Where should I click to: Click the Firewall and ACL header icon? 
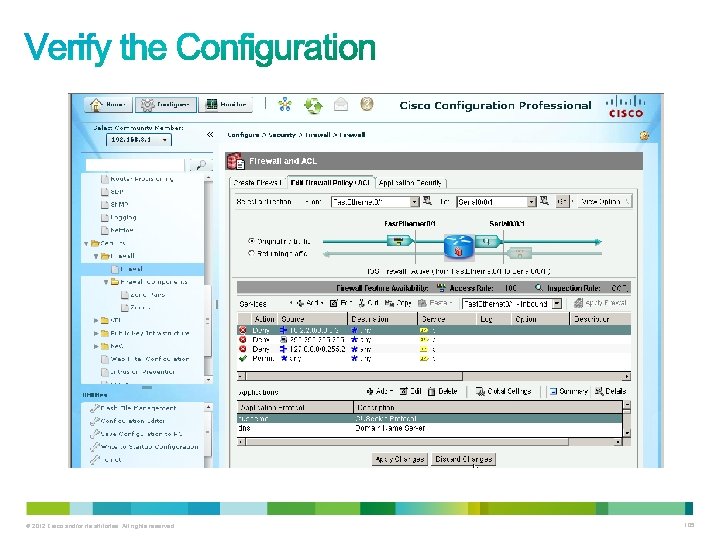pos(236,161)
